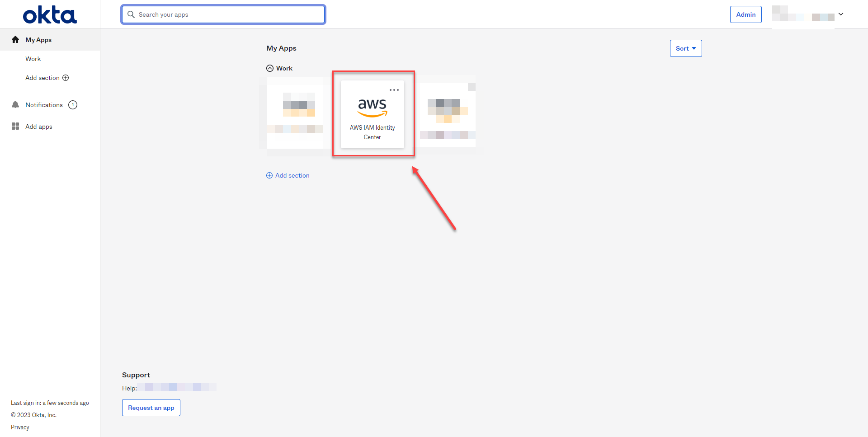Click the sidebar Add section plus icon

tap(66, 78)
